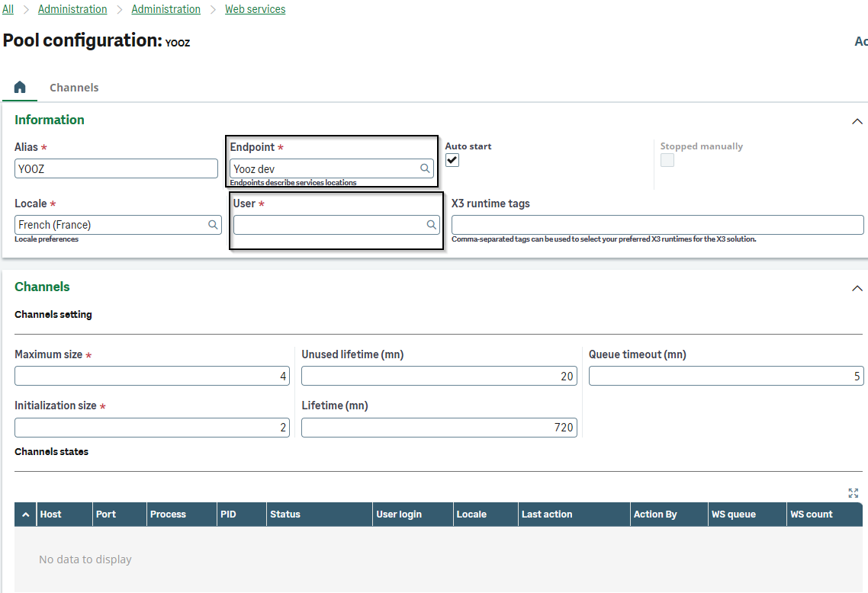Click the Maximum size field
This screenshot has width=868, height=593.
tap(153, 377)
